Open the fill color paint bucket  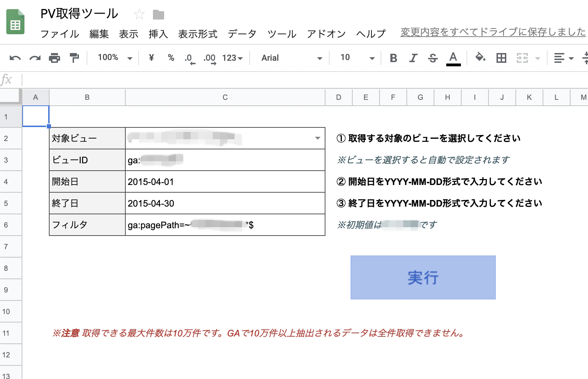[480, 58]
